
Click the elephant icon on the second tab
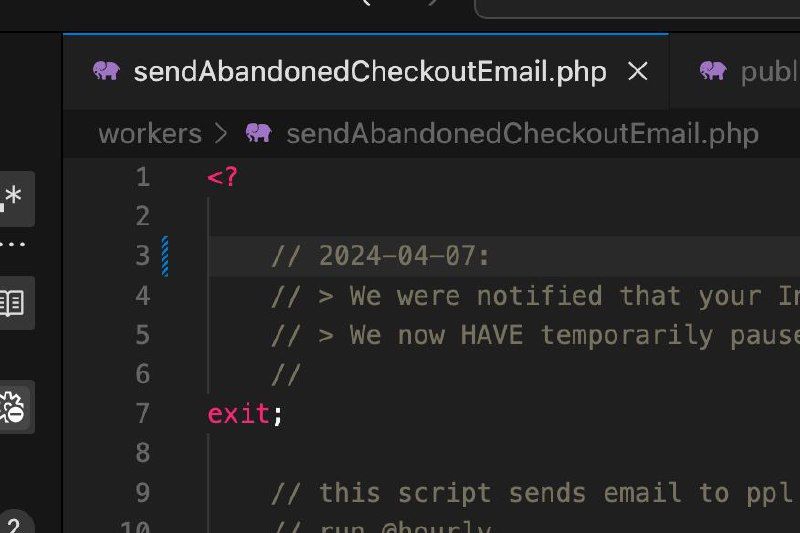(x=713, y=70)
